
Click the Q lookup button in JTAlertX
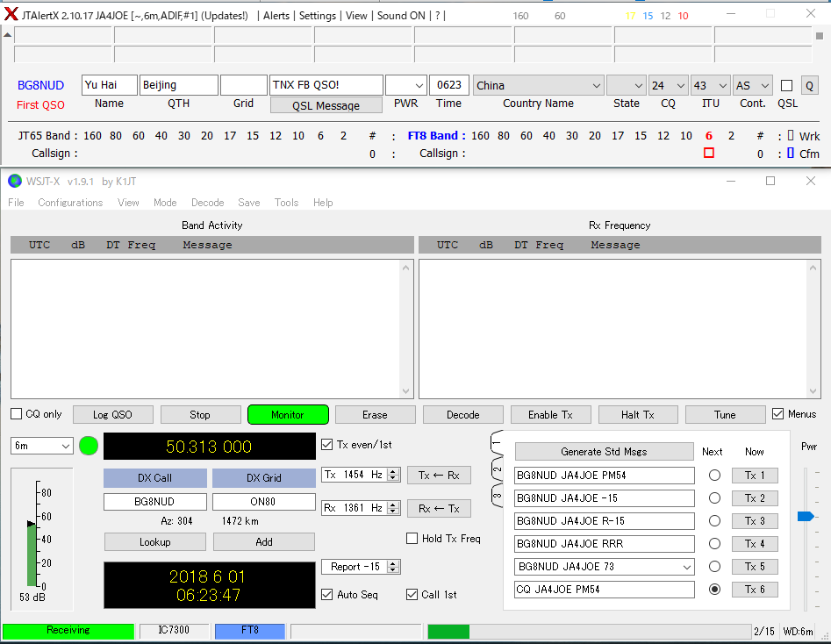coord(809,85)
